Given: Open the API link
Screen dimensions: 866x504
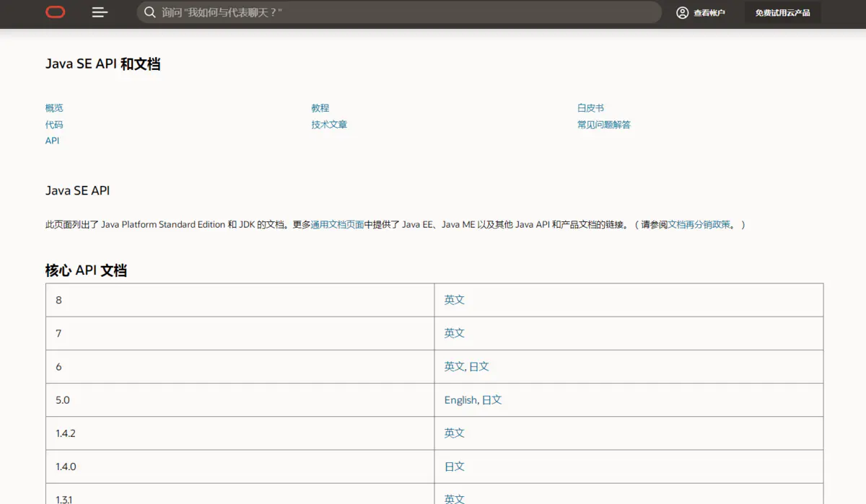Looking at the screenshot, I should (x=52, y=141).
